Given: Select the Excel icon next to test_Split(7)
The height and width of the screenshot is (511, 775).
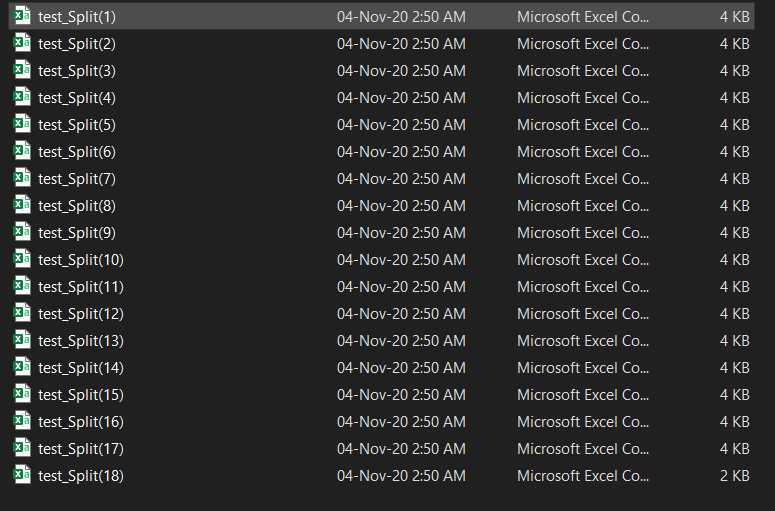Looking at the screenshot, I should coord(22,177).
